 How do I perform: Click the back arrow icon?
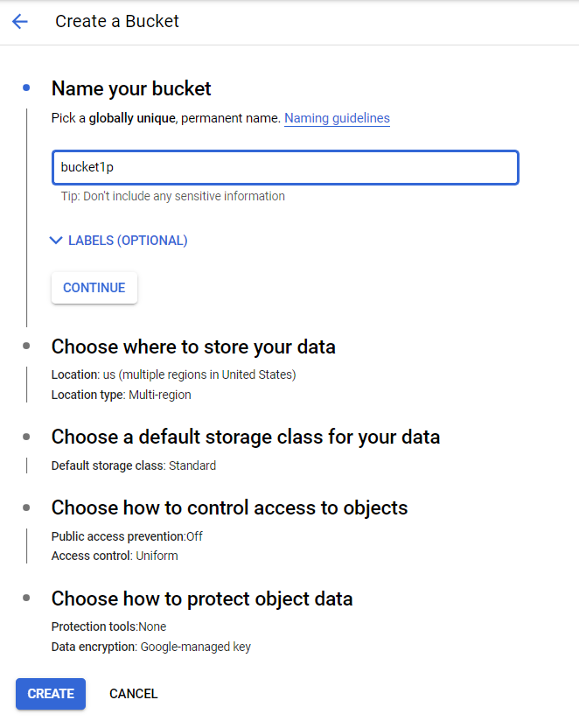[20, 22]
